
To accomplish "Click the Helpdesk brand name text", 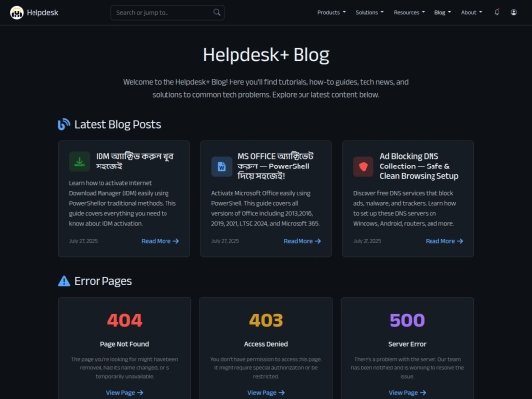I will (42, 13).
